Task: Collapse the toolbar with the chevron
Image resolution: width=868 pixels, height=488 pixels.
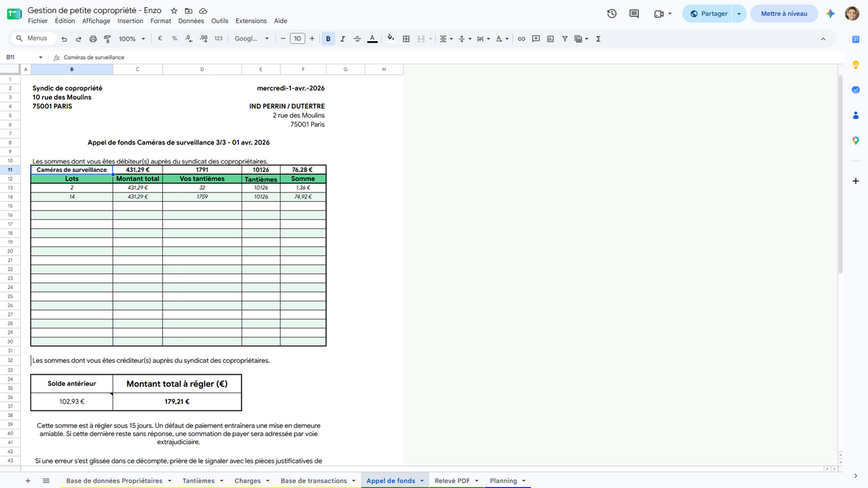Action: pos(823,39)
